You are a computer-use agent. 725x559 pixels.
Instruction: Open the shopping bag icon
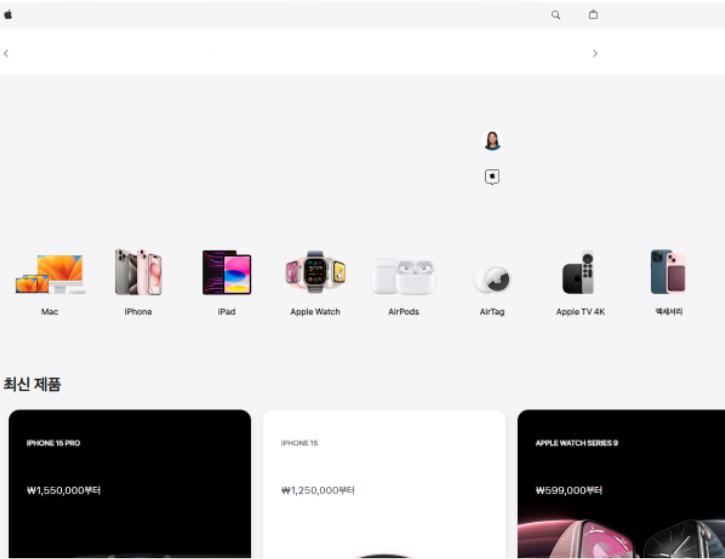coord(593,15)
